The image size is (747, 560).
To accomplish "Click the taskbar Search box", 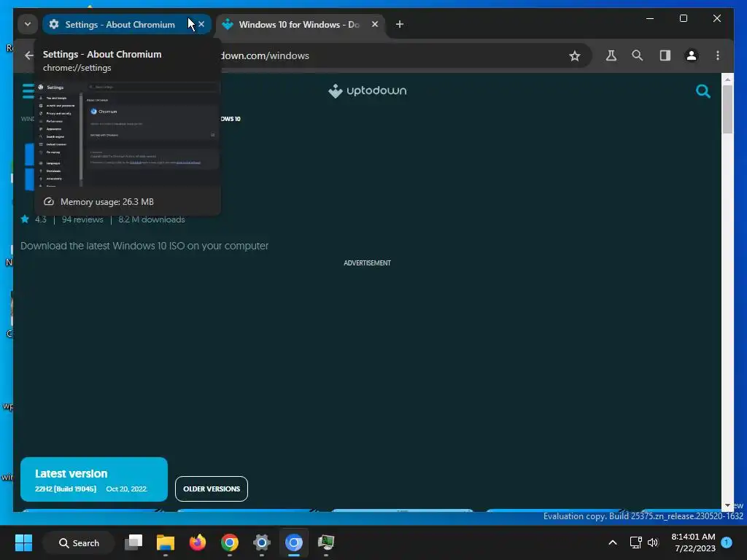I will click(79, 542).
